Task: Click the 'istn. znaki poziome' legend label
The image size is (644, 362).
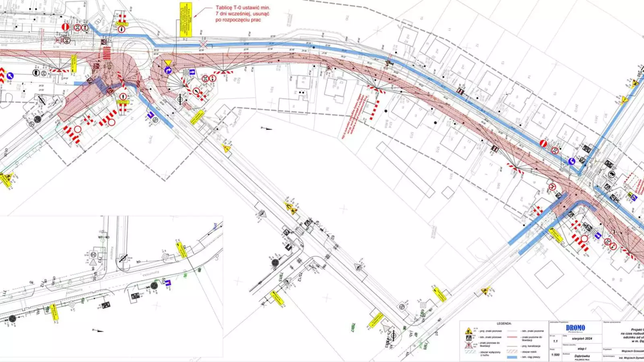Action: click(533, 331)
